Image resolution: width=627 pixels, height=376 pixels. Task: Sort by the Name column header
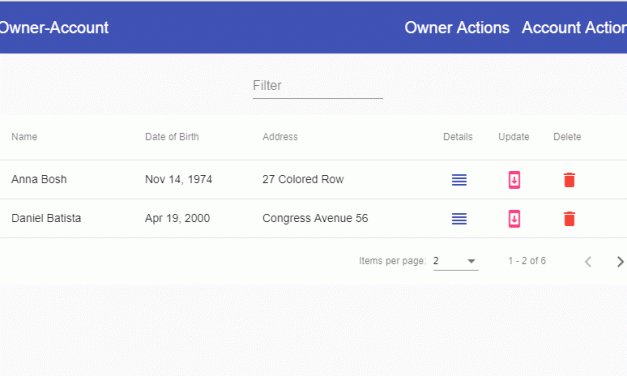tap(24, 137)
